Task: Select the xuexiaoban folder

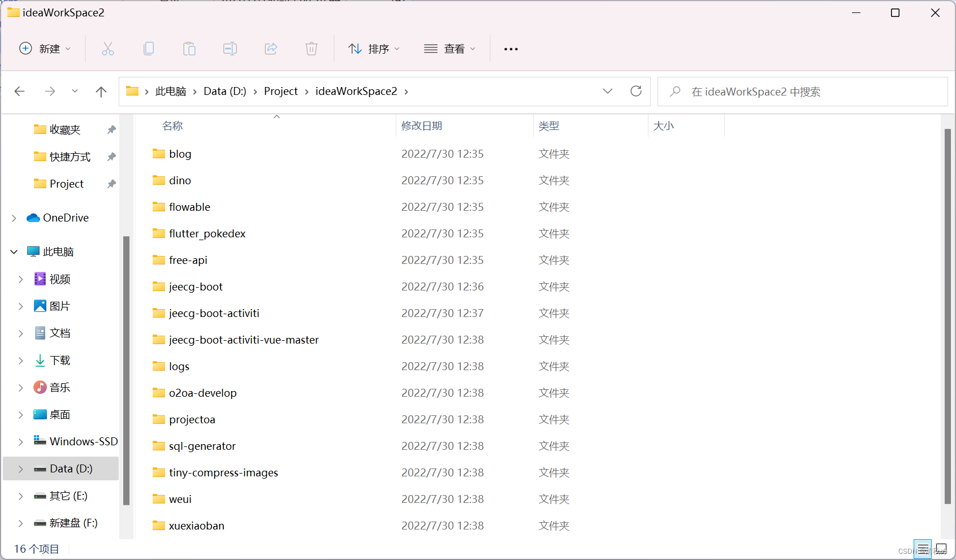Action: pos(196,526)
